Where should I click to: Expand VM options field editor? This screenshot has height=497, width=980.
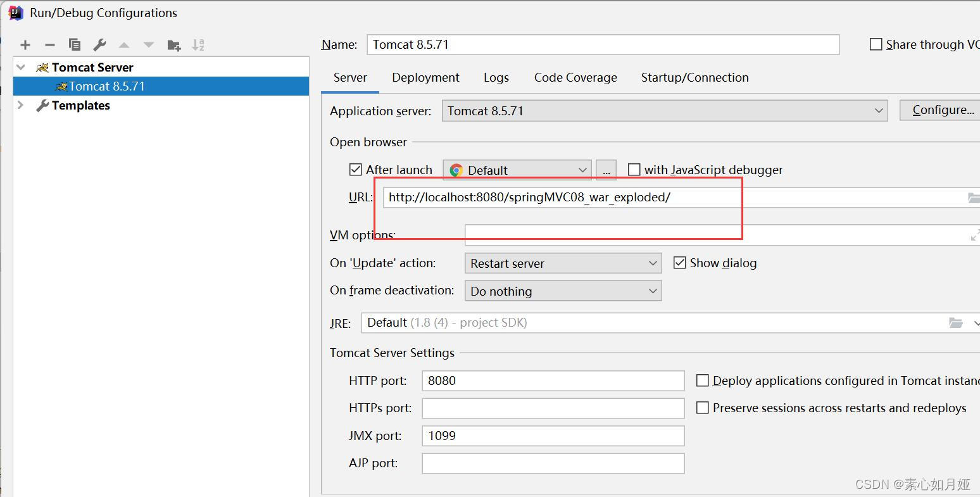point(974,236)
